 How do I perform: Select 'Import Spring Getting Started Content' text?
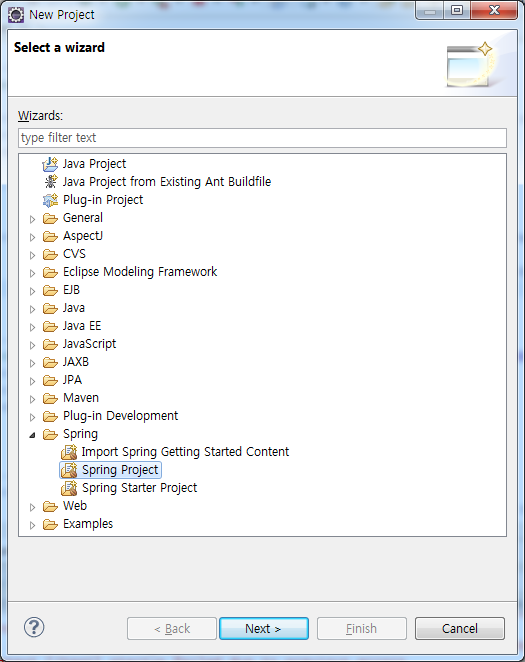(x=185, y=452)
